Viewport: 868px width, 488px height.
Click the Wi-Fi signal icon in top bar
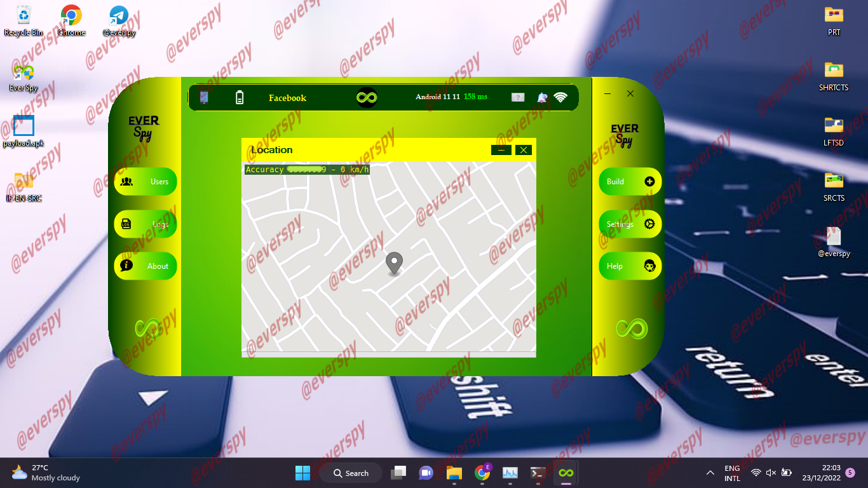point(560,97)
